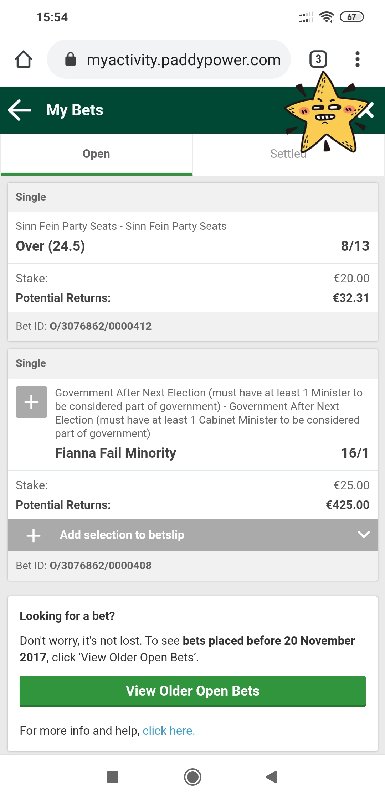The image size is (385, 800).
Task: Open the click here help link
Action: (168, 731)
